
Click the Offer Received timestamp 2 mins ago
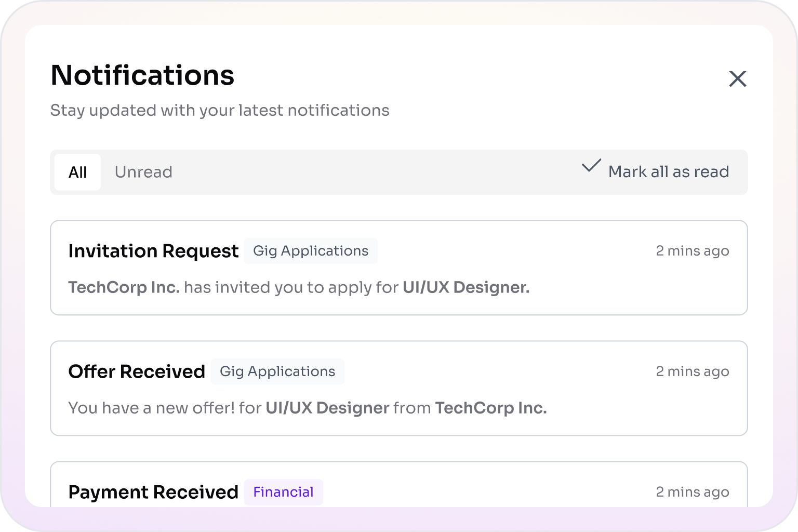(692, 371)
